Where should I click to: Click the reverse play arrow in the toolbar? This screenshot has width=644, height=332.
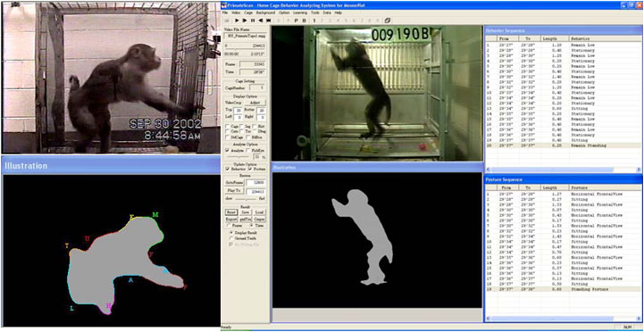pos(261,21)
